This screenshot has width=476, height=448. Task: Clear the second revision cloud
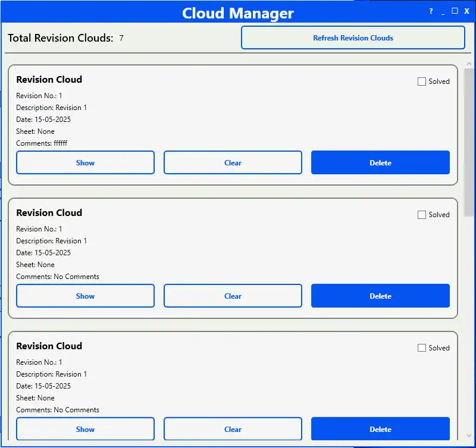click(x=233, y=296)
